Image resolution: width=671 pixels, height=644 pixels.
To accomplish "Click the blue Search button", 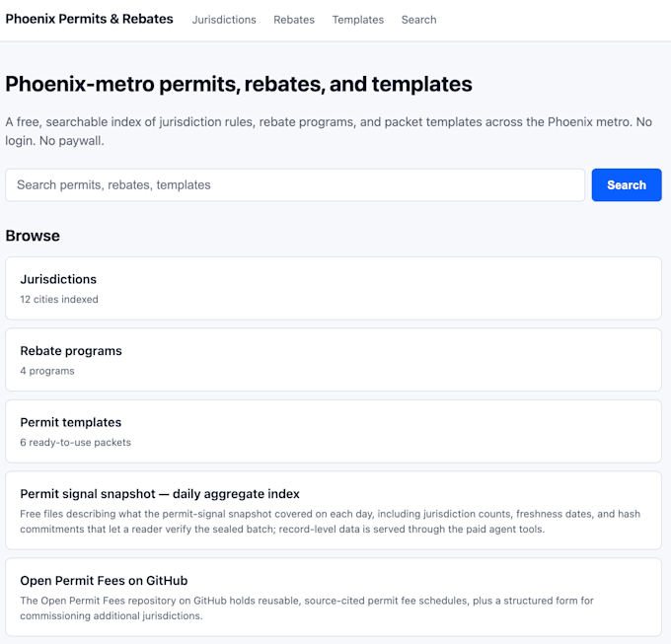I will click(x=627, y=184).
